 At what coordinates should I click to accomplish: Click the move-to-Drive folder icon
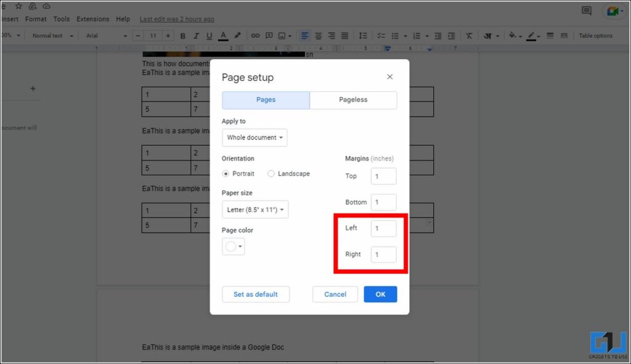coord(33,6)
